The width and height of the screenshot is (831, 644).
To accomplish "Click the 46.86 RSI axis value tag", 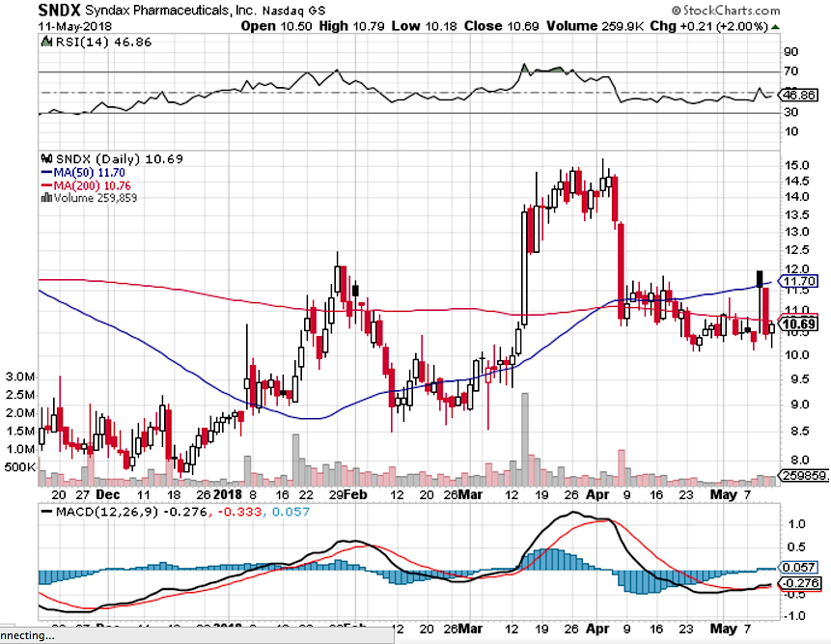I will (x=798, y=95).
